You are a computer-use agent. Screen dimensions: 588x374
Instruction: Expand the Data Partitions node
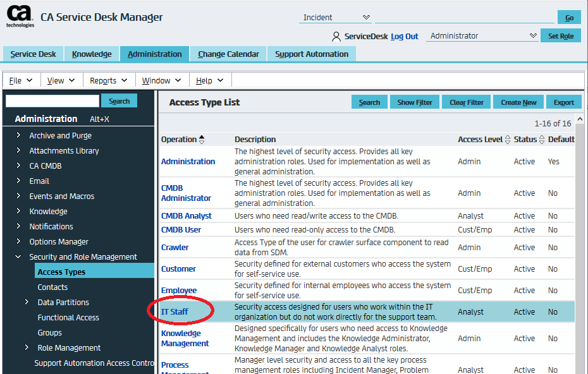(x=27, y=303)
